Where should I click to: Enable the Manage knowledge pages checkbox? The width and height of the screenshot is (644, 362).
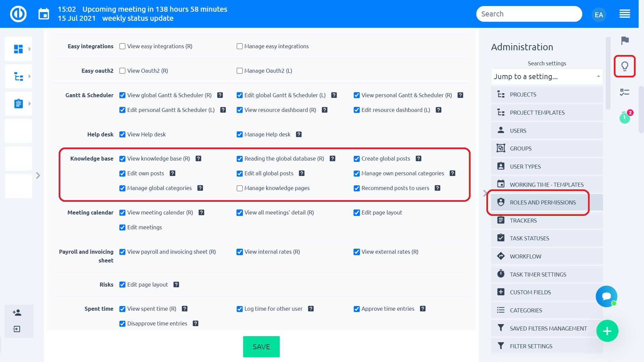coord(239,188)
